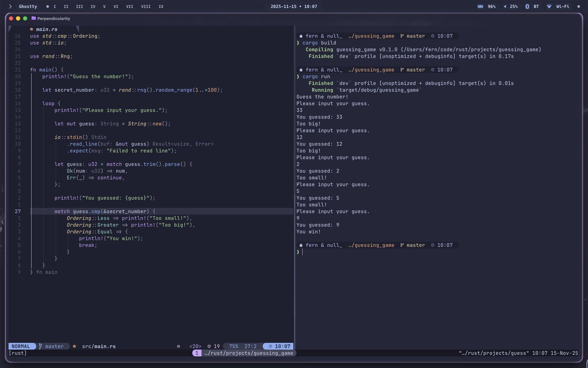Click the 'Running target/debug/guessing_game' line
588x368 pixels.
coord(366,90)
